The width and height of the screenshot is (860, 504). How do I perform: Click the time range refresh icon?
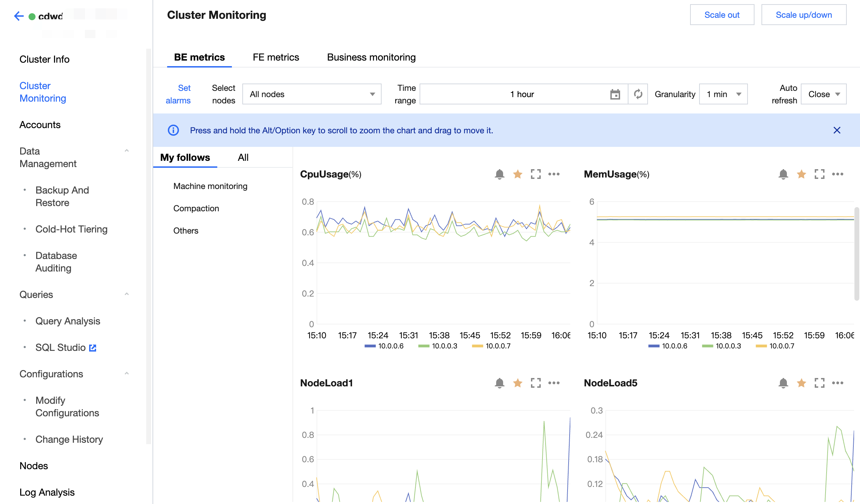pos(638,94)
